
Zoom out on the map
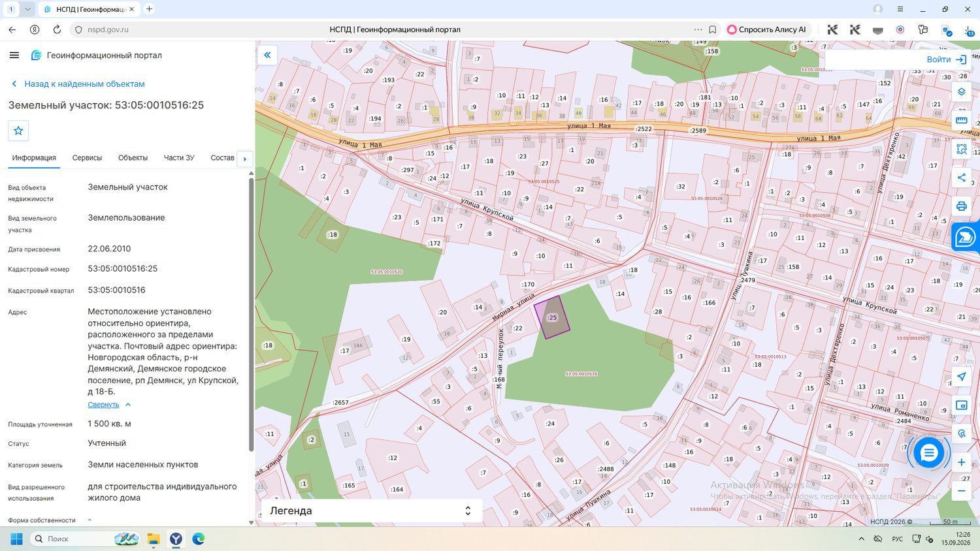point(961,491)
